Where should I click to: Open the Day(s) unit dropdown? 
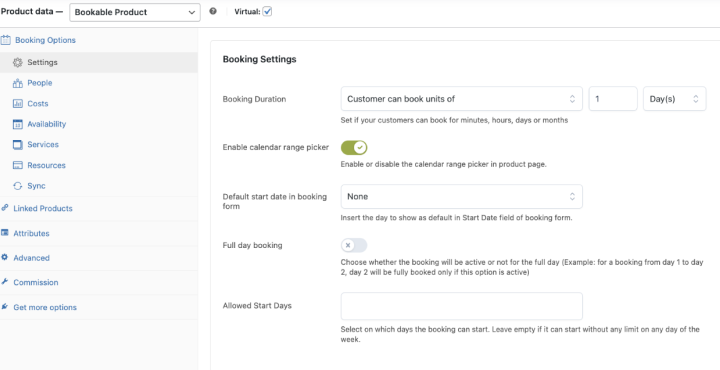(x=675, y=99)
